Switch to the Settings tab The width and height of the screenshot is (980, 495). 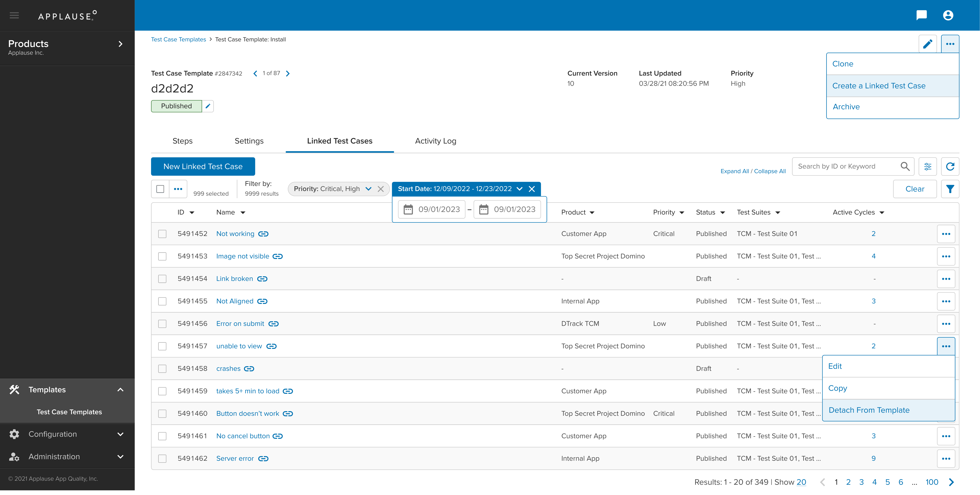[249, 141]
